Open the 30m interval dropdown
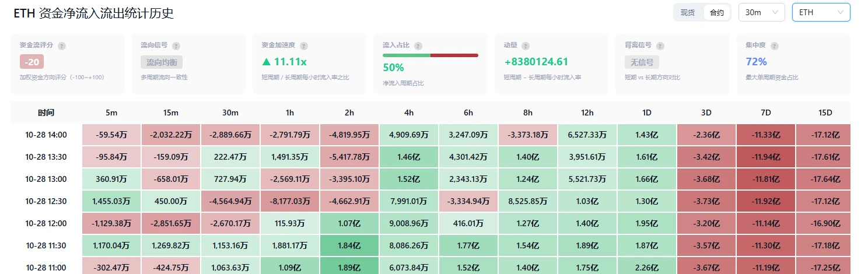868x274 pixels. (762, 12)
